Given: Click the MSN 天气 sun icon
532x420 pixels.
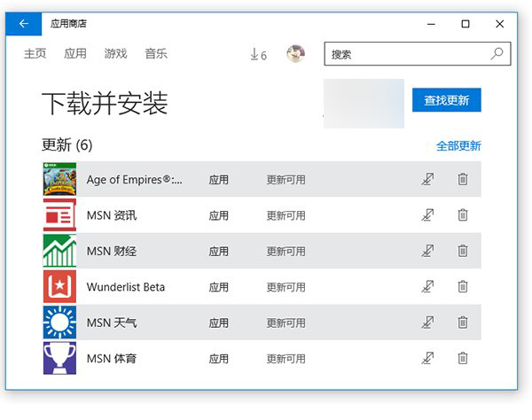Looking at the screenshot, I should 59,323.
